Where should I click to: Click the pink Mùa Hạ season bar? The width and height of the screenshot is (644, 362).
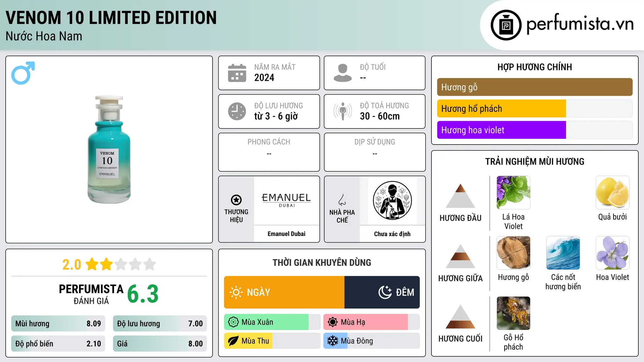365,322
